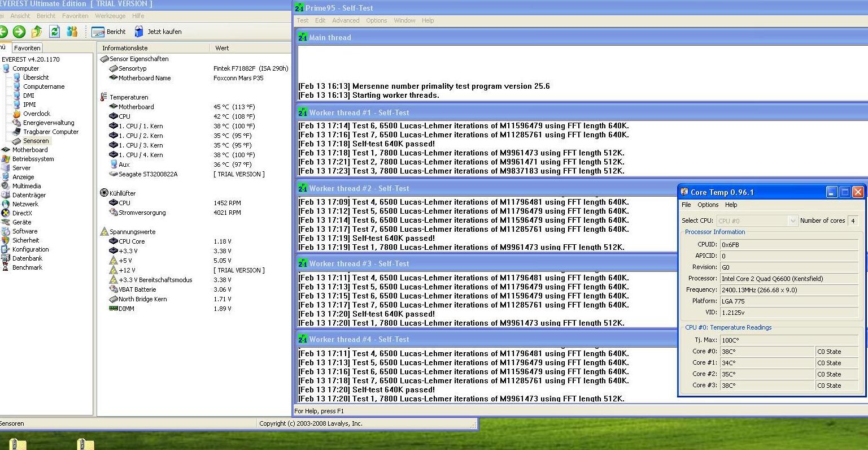The width and height of the screenshot is (868, 450).
Task: Refresh the EVEREST sensor page
Action: coord(54,32)
